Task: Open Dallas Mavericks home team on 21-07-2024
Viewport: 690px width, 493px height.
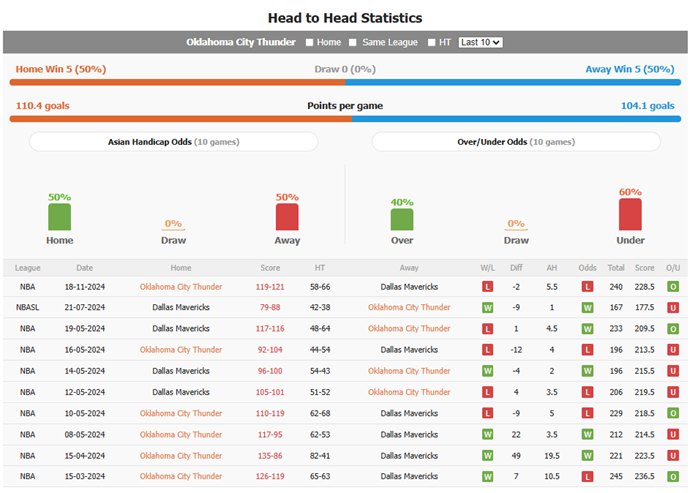Action: [x=181, y=308]
